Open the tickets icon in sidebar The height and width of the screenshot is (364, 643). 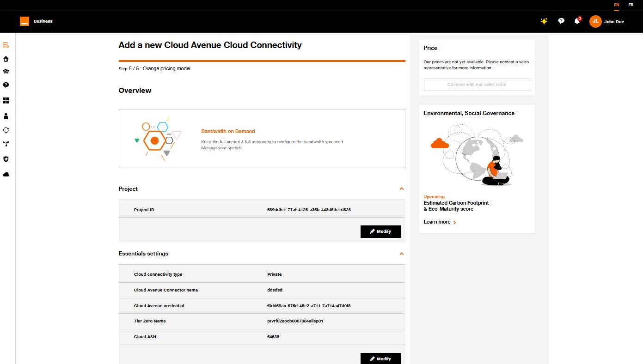[x=6, y=72]
